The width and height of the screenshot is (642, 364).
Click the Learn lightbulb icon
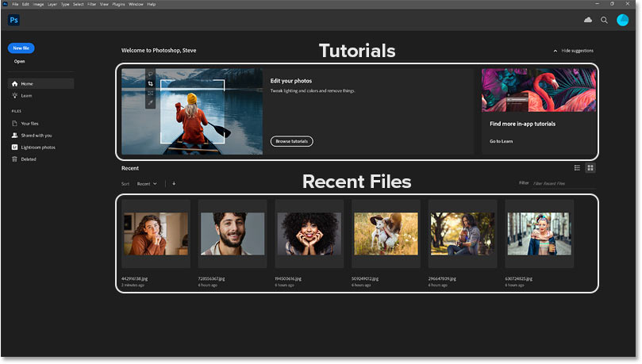point(15,96)
